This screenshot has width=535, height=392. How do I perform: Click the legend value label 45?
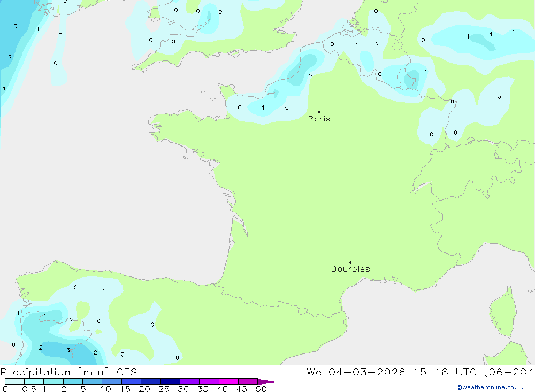(x=242, y=389)
